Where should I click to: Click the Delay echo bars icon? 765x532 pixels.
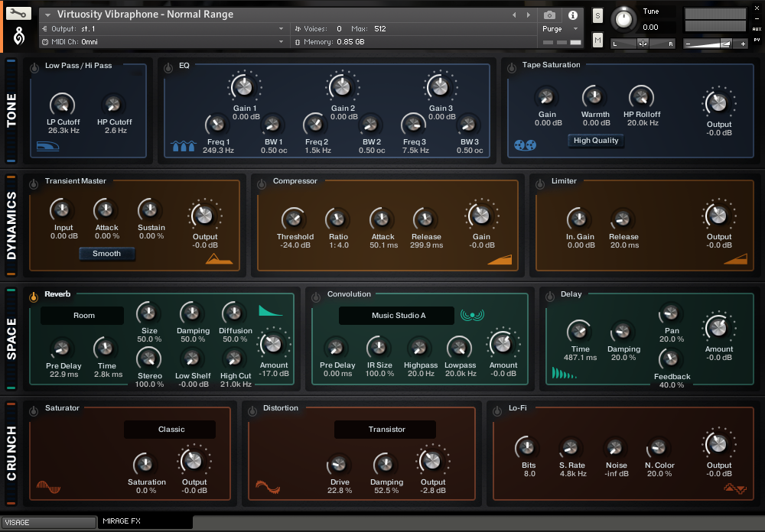(x=564, y=374)
